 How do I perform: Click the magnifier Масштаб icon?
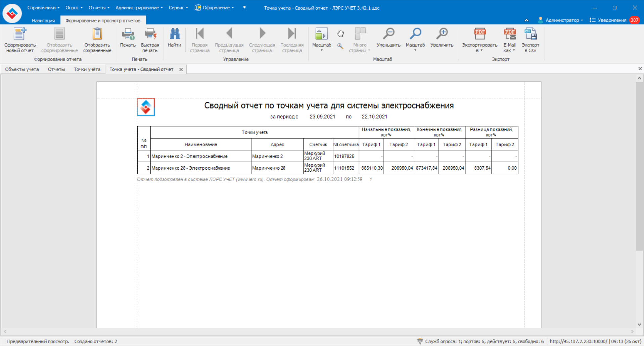pos(415,34)
